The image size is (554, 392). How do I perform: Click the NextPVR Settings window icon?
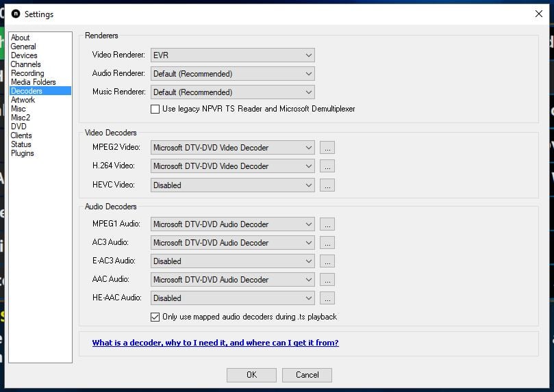pyautogui.click(x=16, y=14)
